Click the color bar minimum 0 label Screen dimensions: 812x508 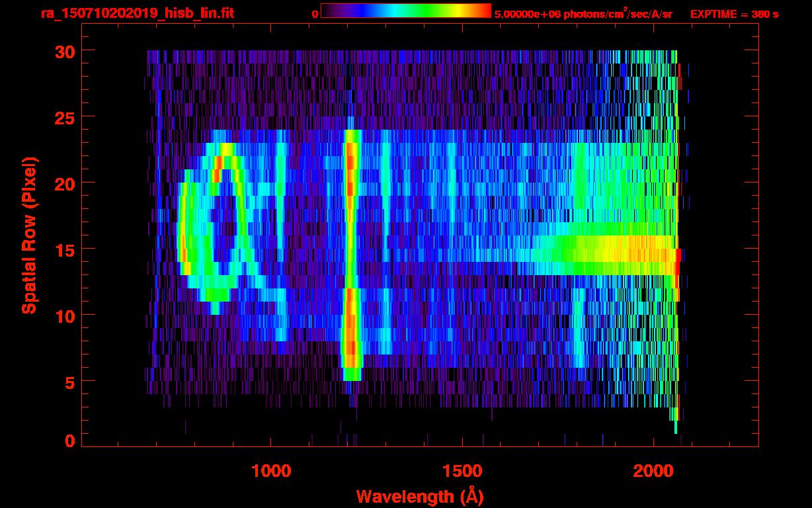tap(315, 14)
